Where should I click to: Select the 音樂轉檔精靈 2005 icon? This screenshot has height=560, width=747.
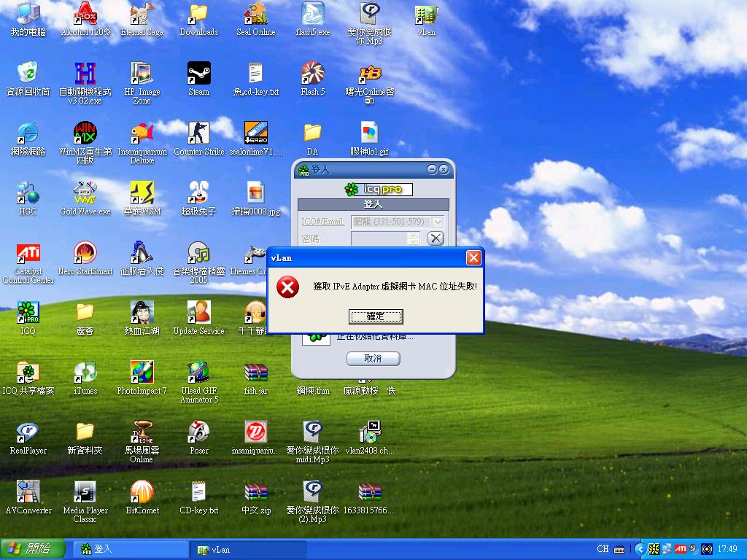click(x=198, y=262)
